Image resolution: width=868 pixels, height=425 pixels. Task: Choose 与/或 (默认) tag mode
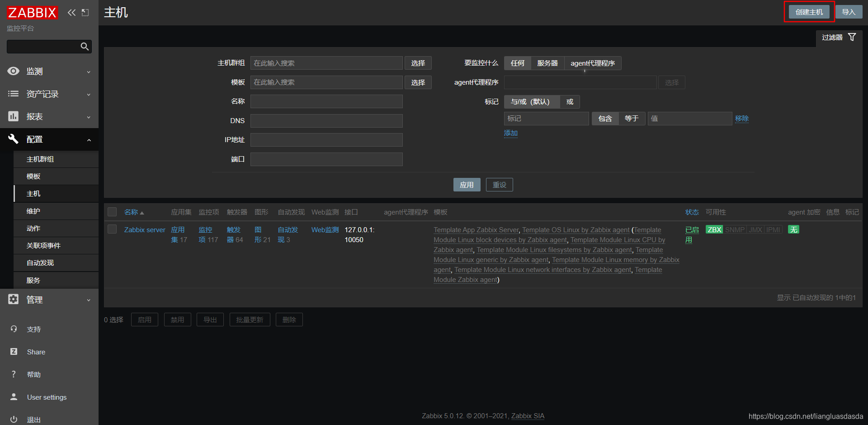pos(532,102)
